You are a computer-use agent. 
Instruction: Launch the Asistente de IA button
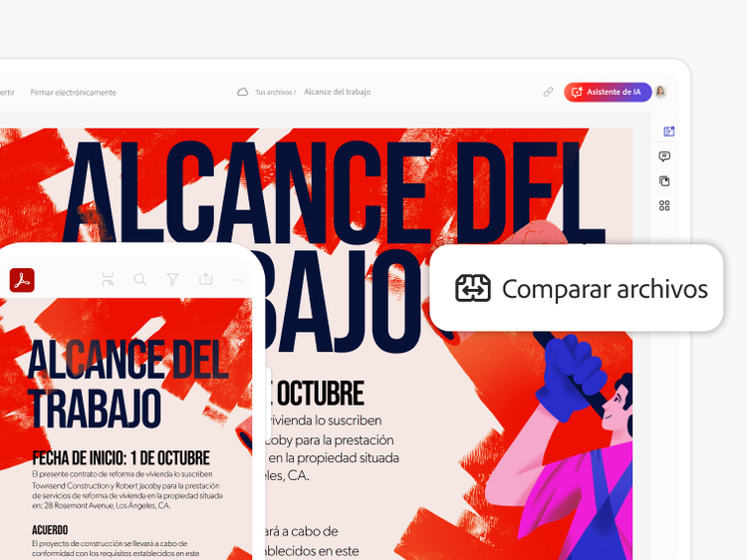[608, 92]
